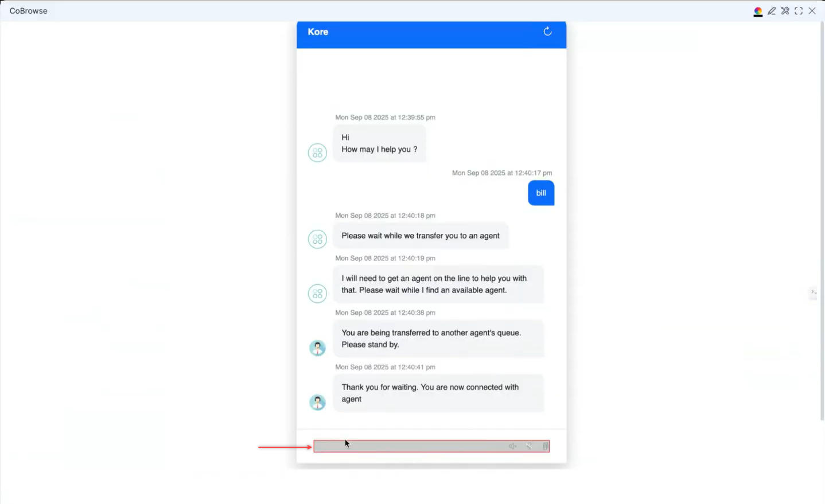825x504 pixels.
Task: Enter fullscreen mode for CoBrowse
Action: pyautogui.click(x=799, y=11)
